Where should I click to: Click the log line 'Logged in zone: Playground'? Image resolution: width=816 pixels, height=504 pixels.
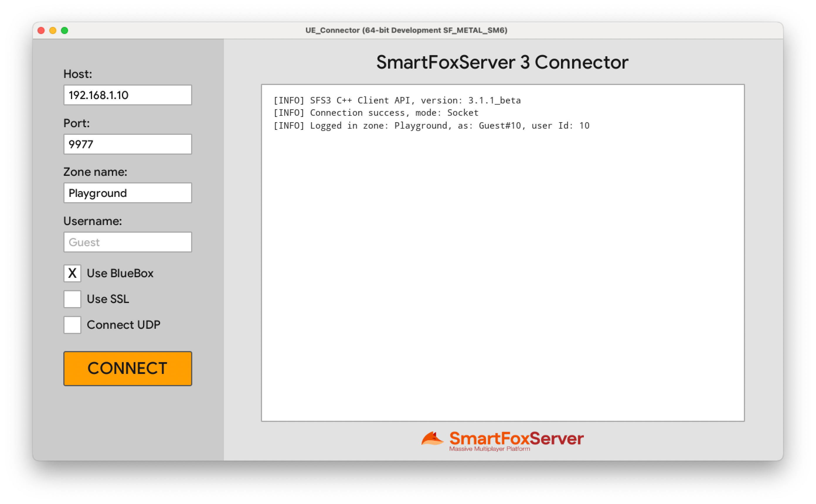coord(431,126)
